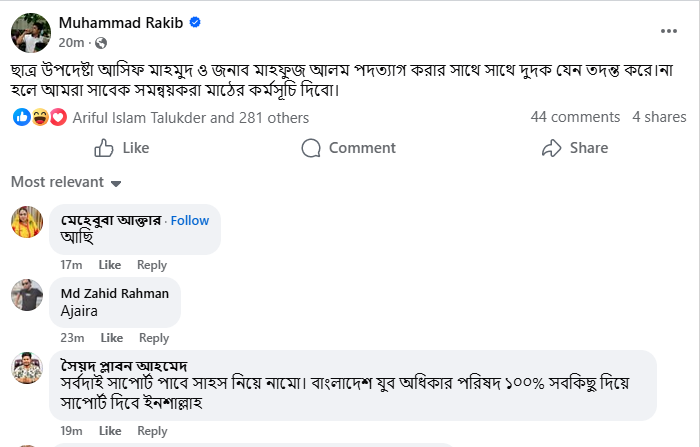Reply to Md Zahid Rahman's comment

pyautogui.click(x=153, y=338)
